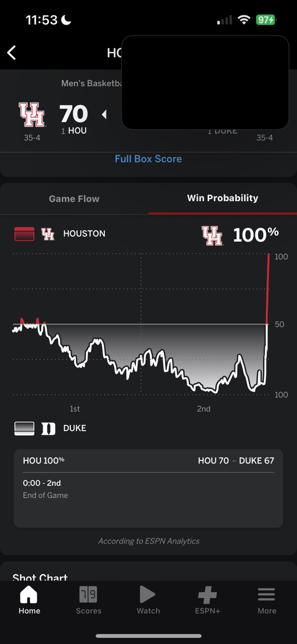Image resolution: width=297 pixels, height=644 pixels.
Task: Tap the winner arrow beside HOU score
Action: (x=104, y=114)
